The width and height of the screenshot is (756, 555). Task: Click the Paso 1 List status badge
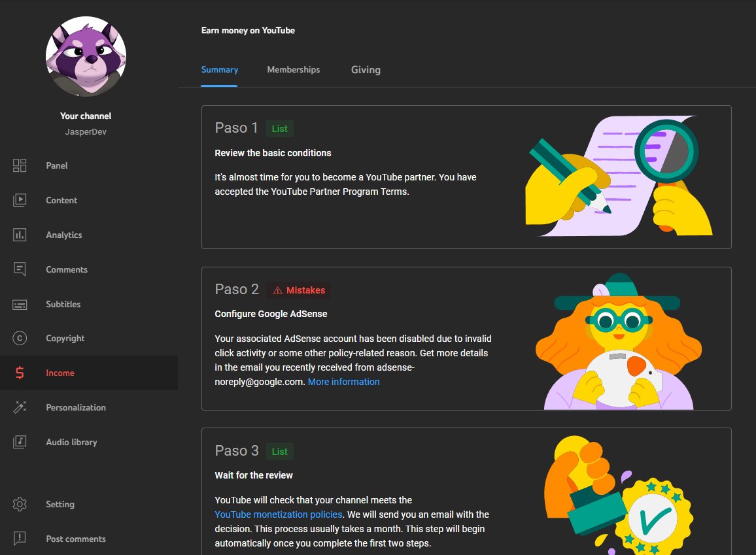pos(280,129)
